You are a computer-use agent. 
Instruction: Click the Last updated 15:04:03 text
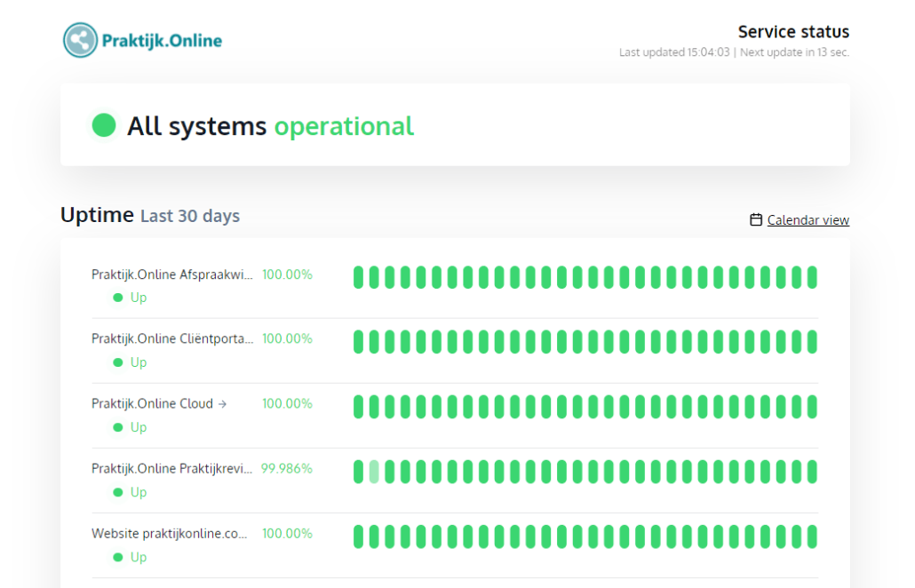pyautogui.click(x=674, y=52)
